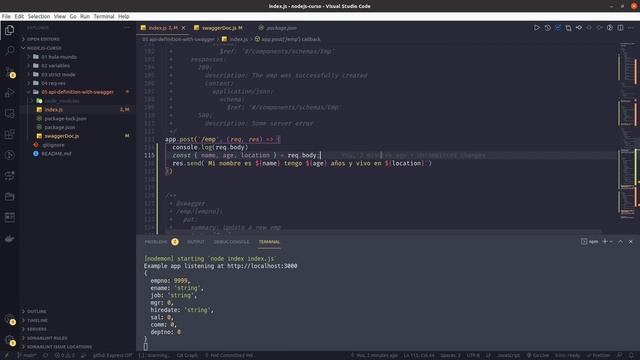Image resolution: width=640 pixels, height=360 pixels.
Task: Open errors and warnings count in status bar
Action: click(64, 356)
